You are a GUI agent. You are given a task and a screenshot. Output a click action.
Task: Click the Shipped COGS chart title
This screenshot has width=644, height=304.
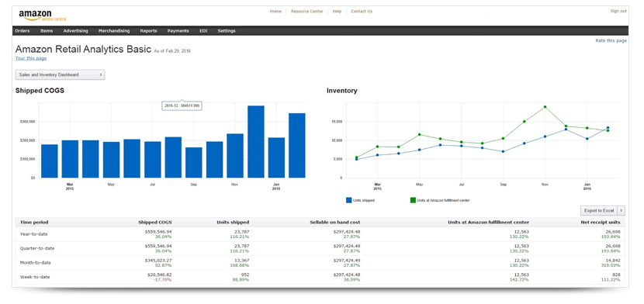[40, 91]
